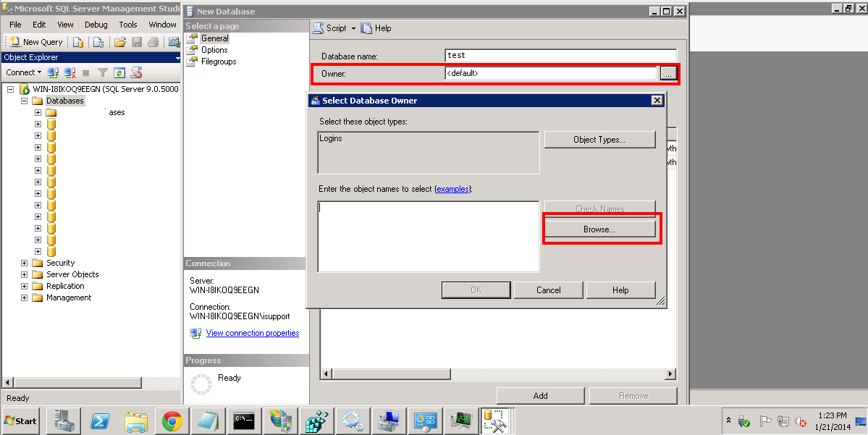This screenshot has width=868, height=435.
Task: Open Google Chrome from the taskbar
Action: click(x=172, y=422)
